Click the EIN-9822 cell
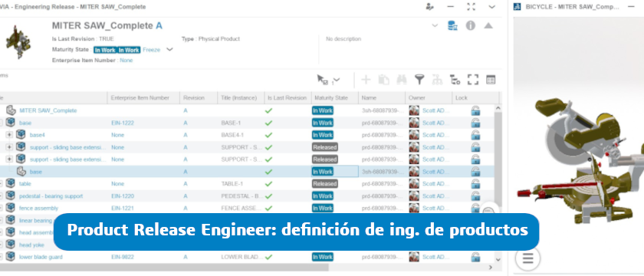644x276 pixels. click(x=123, y=257)
